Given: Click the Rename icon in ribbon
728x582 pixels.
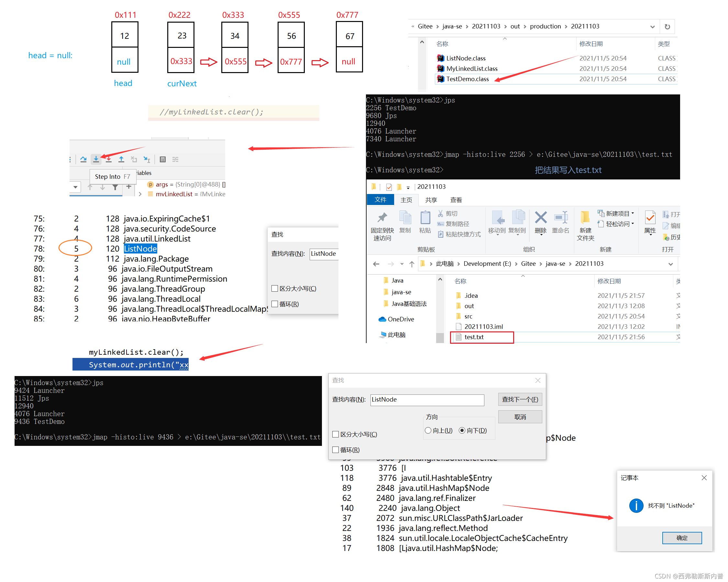Looking at the screenshot, I should click(x=561, y=218).
